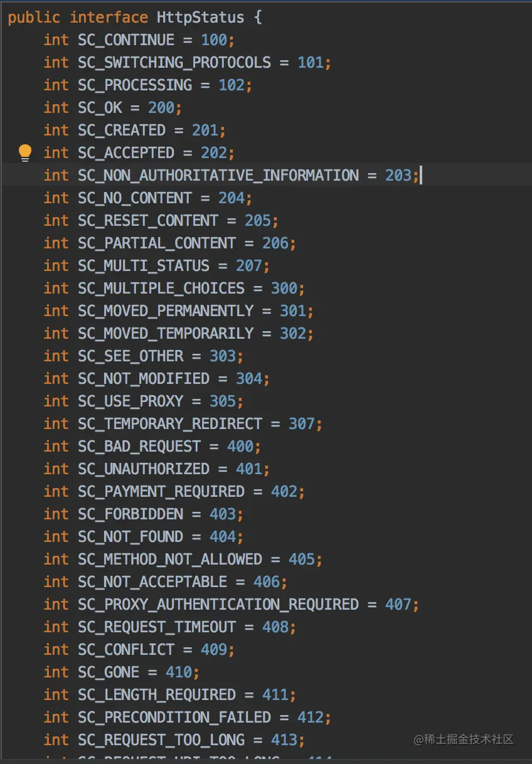Click SC_PAYMENT_REQUIRED identifier
This screenshot has width=532, height=764.
pyautogui.click(x=161, y=492)
